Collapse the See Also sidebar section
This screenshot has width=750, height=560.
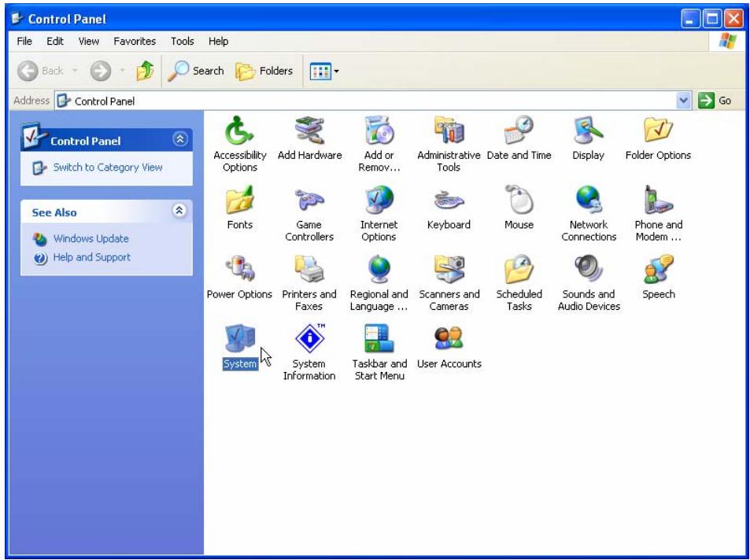179,211
